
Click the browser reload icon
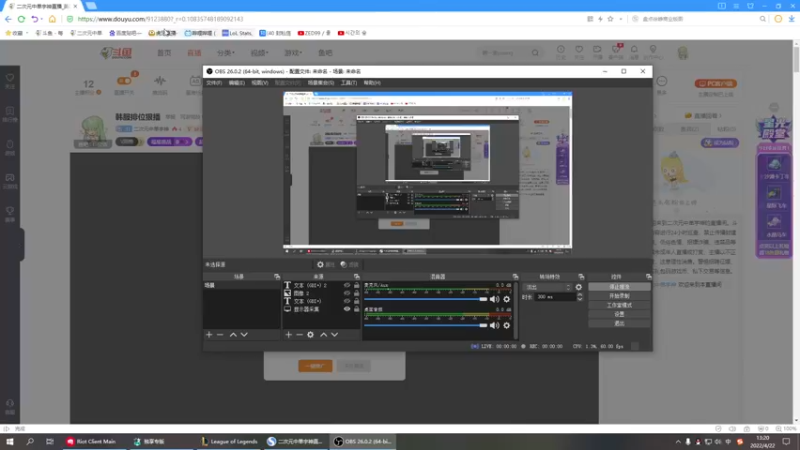coord(21,19)
